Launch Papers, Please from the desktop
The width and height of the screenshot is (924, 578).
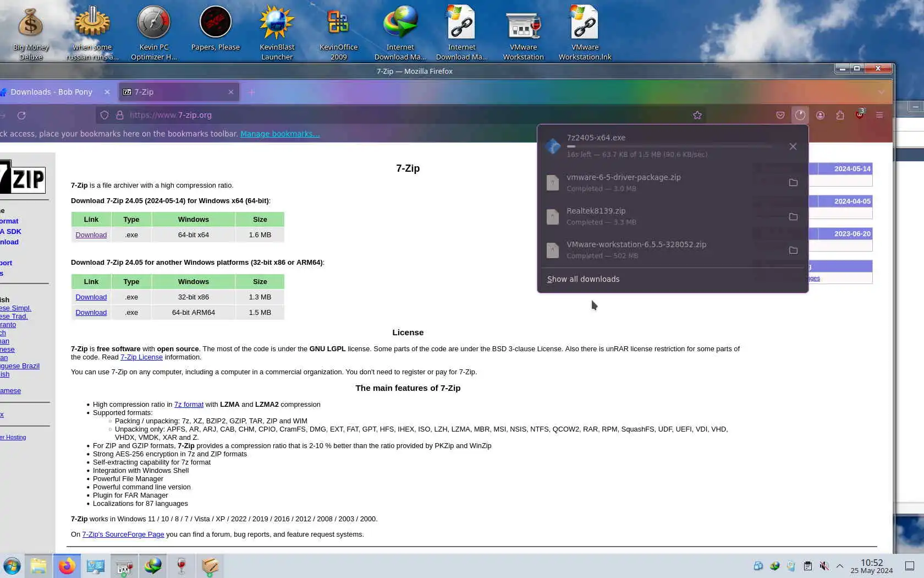click(216, 29)
